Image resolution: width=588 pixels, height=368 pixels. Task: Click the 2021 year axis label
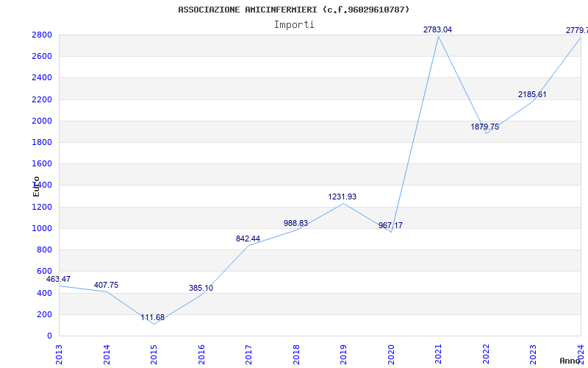[438, 355]
